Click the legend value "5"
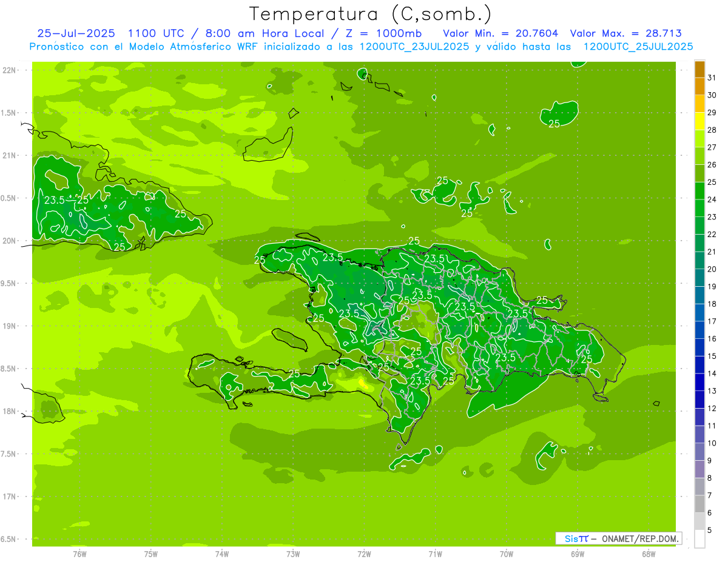This screenshot has height=562, width=728. pyautogui.click(x=710, y=530)
